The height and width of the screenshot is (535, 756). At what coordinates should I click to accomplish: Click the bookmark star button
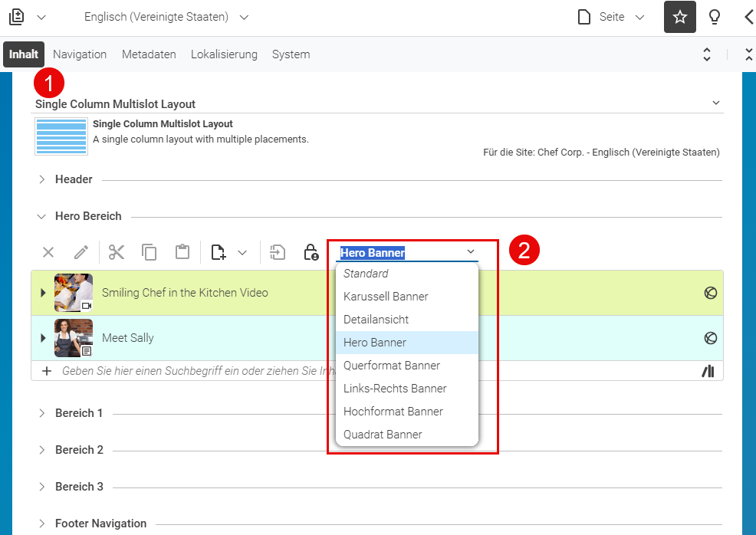click(680, 17)
